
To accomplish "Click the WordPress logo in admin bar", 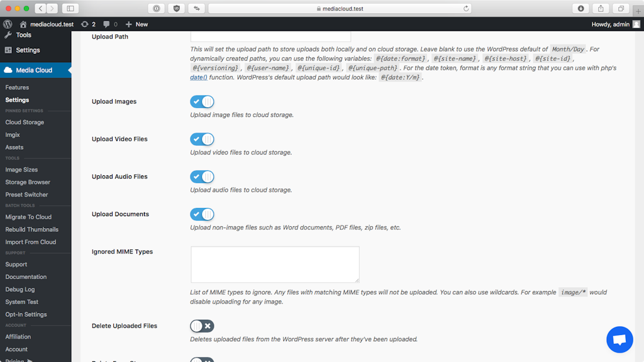I will [x=8, y=24].
